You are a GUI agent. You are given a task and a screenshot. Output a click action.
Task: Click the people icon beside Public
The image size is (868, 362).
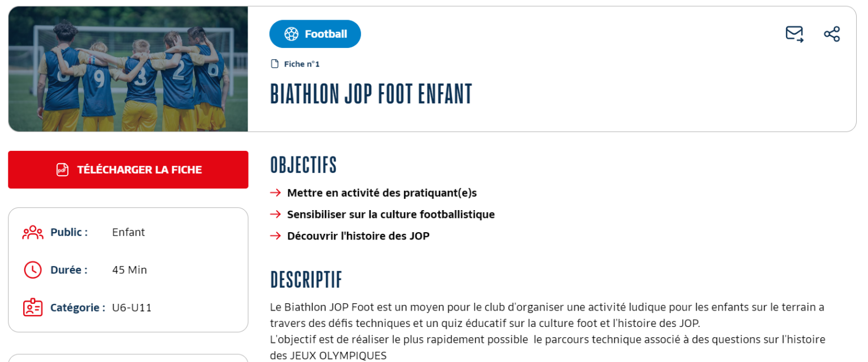(33, 232)
